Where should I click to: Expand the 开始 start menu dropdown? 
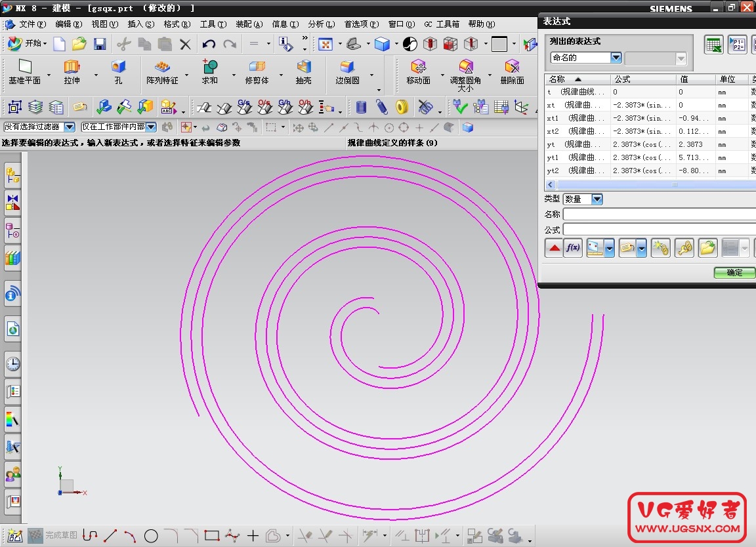click(45, 44)
